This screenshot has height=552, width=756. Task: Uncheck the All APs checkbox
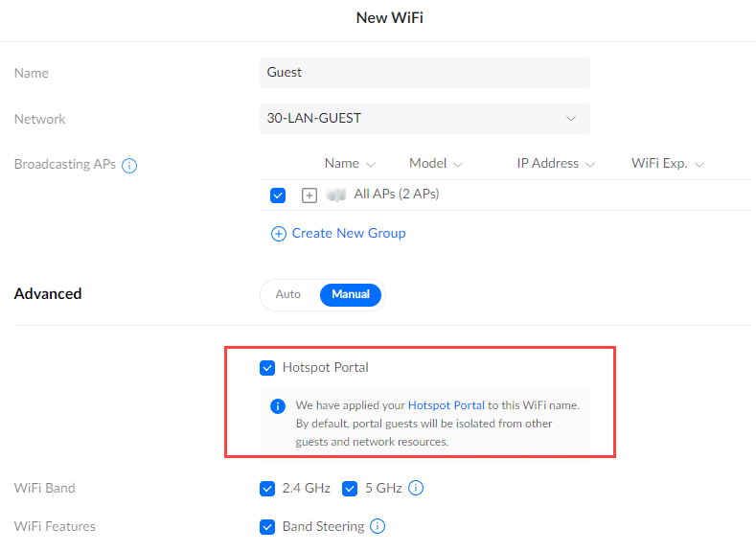(x=278, y=195)
